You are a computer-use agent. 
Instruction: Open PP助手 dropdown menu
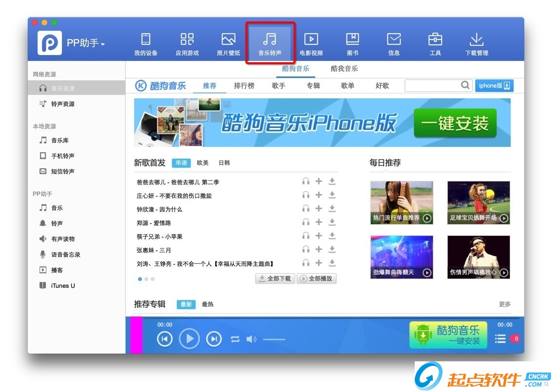coord(86,43)
